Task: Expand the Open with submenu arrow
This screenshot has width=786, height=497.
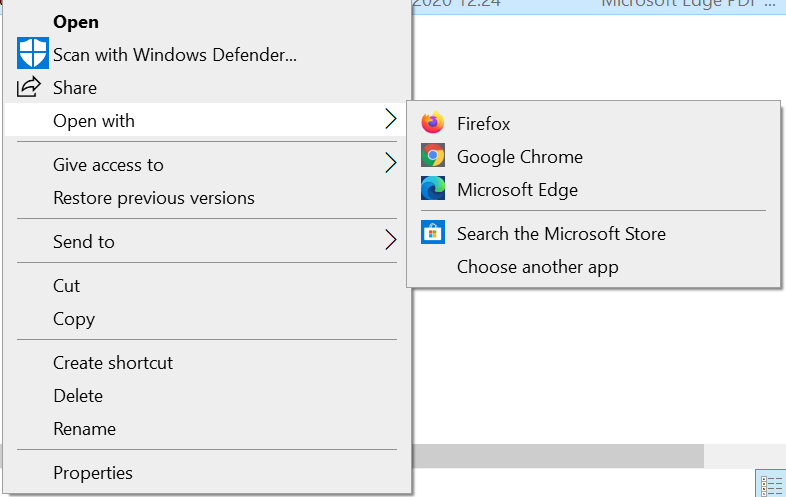Action: [x=391, y=119]
